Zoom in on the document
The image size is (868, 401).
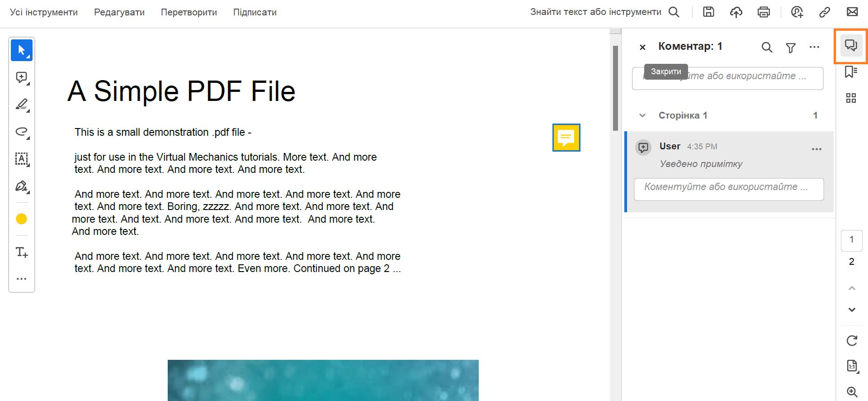[852, 392]
